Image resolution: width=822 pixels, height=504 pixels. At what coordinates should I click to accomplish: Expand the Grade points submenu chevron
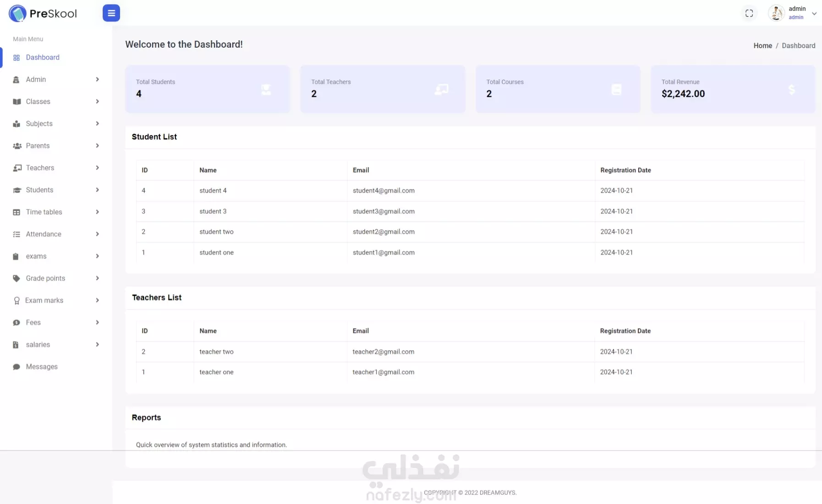(x=97, y=278)
